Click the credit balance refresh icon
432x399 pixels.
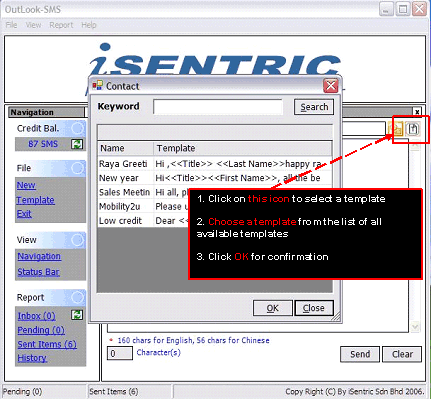(77, 144)
